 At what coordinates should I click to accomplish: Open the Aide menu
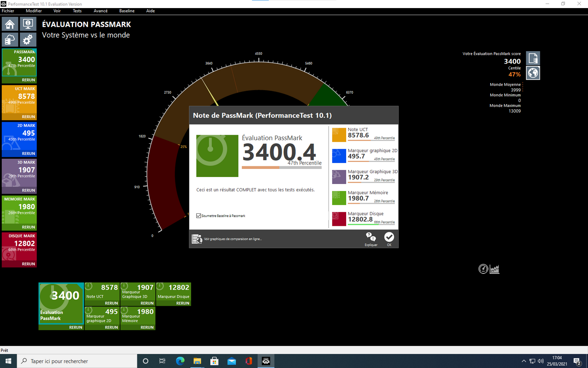151,11
